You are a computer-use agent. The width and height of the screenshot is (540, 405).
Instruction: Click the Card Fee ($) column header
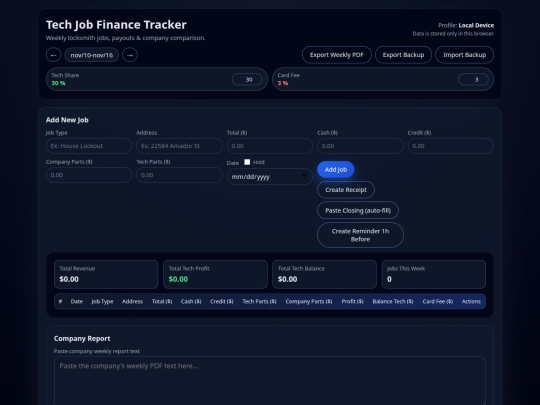point(438,301)
